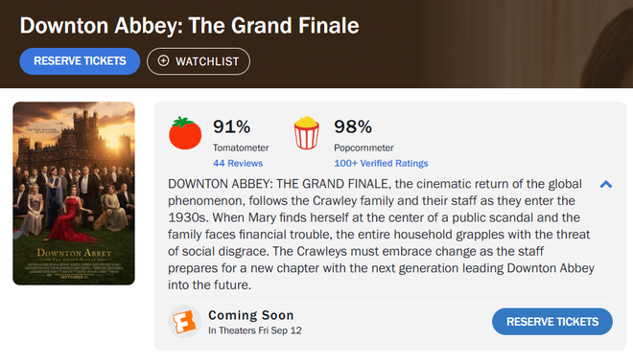Open the 100+ Verified Ratings link
This screenshot has width=633, height=364.
pyautogui.click(x=381, y=163)
